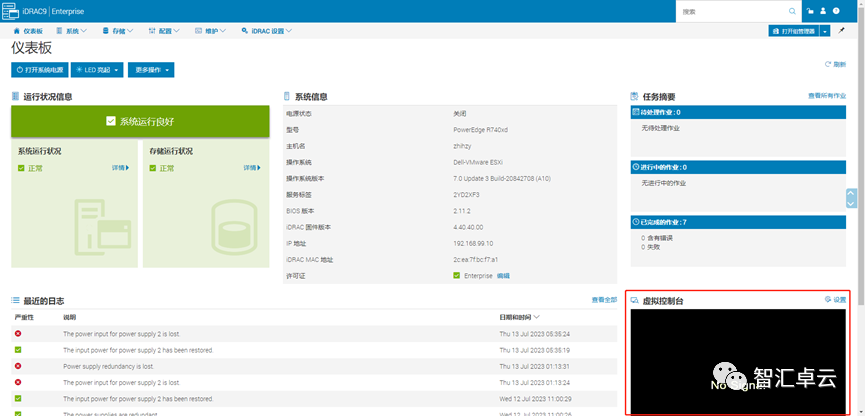Click the 编辑 link next to Enterprise license

(x=503, y=276)
